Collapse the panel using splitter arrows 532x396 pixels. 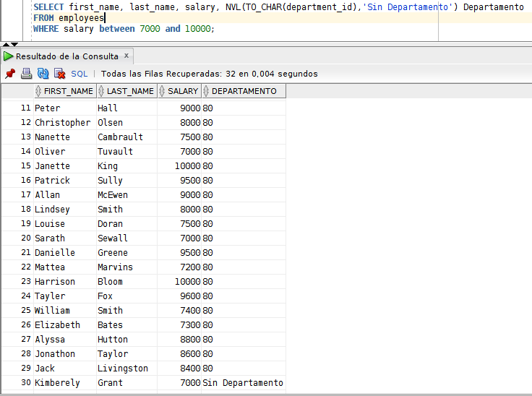(x=10, y=45)
